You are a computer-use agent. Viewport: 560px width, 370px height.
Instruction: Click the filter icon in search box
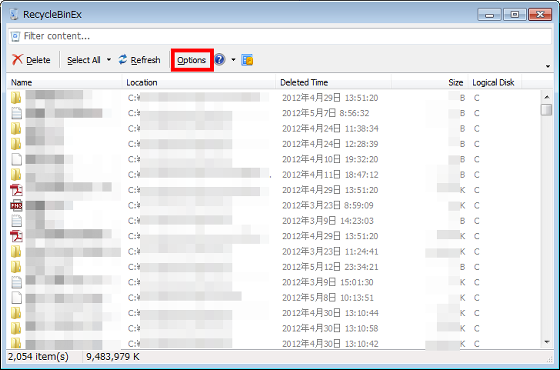coord(15,36)
